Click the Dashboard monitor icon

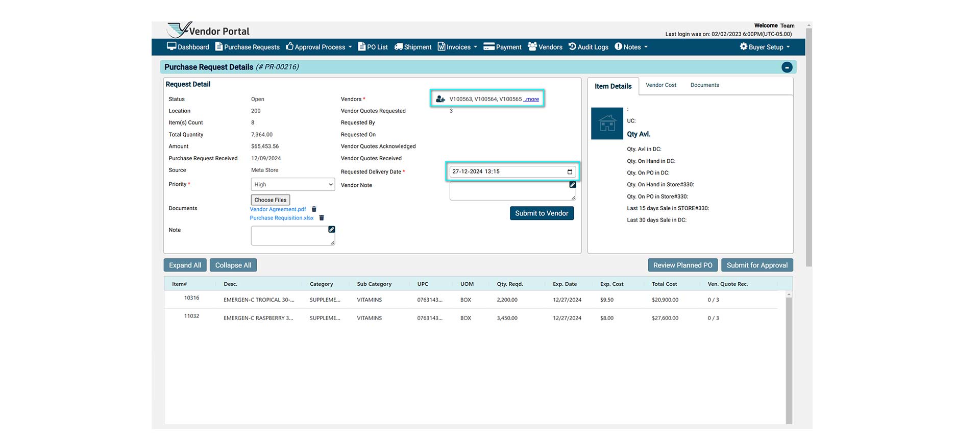171,46
